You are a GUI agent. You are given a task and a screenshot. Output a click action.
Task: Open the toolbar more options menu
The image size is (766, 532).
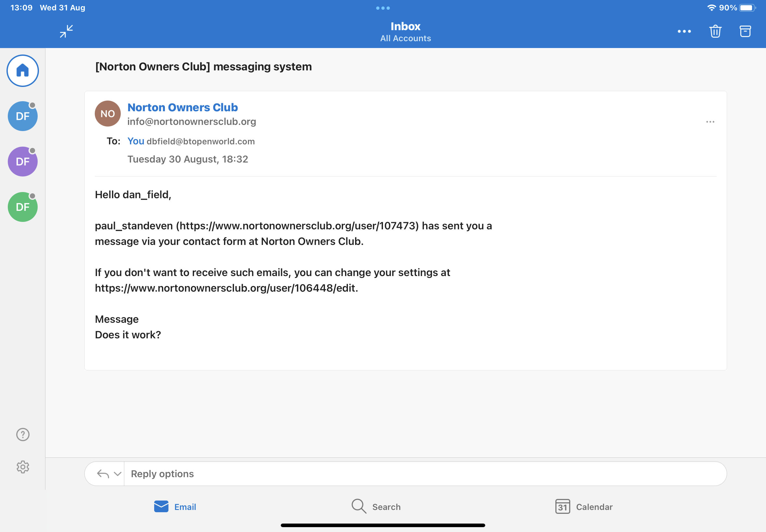[x=684, y=31]
